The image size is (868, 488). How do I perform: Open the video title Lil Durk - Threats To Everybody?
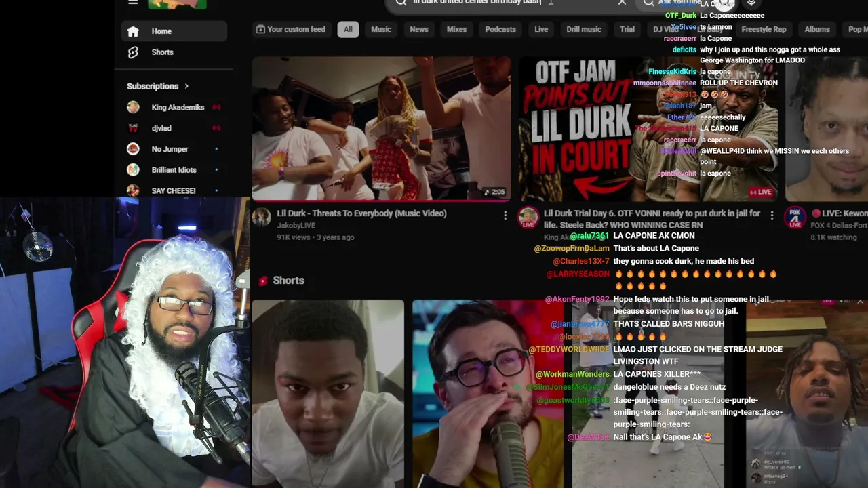click(x=361, y=213)
